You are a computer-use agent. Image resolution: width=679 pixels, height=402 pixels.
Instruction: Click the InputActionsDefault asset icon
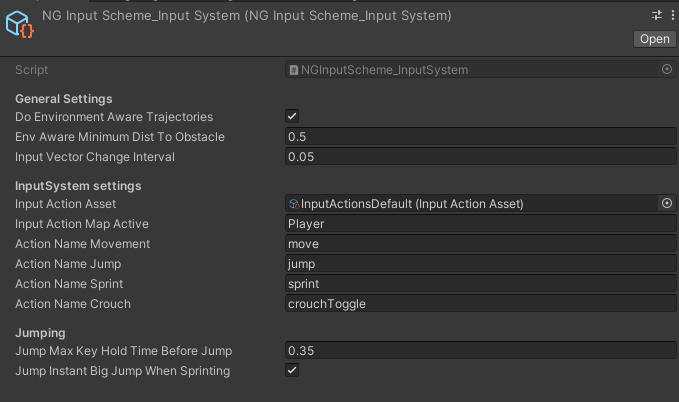[293, 204]
